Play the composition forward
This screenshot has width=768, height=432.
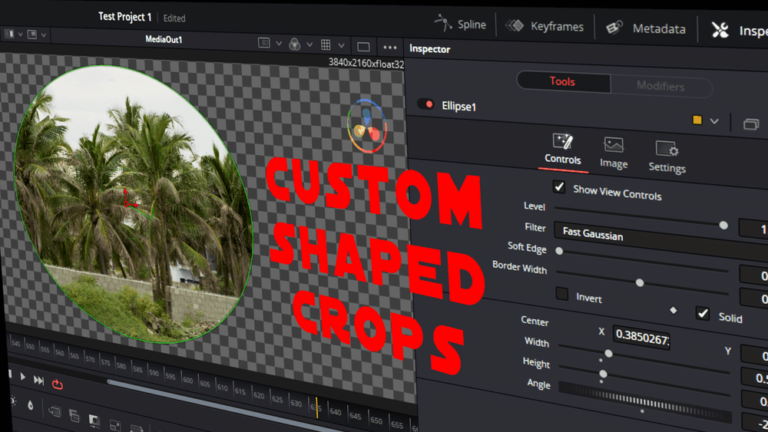click(23, 377)
